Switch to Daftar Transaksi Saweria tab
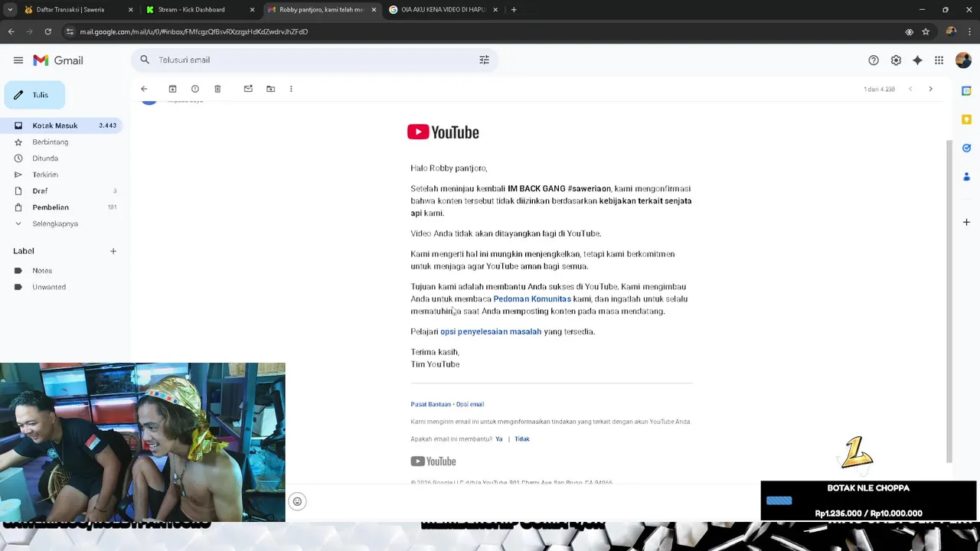Image resolution: width=980 pixels, height=551 pixels. (x=70, y=10)
